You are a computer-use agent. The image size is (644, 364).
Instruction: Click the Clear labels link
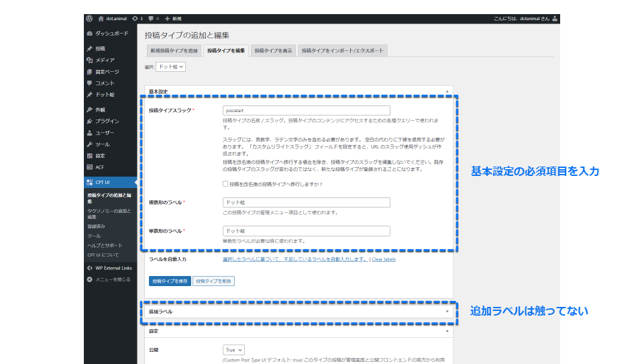coord(384,259)
